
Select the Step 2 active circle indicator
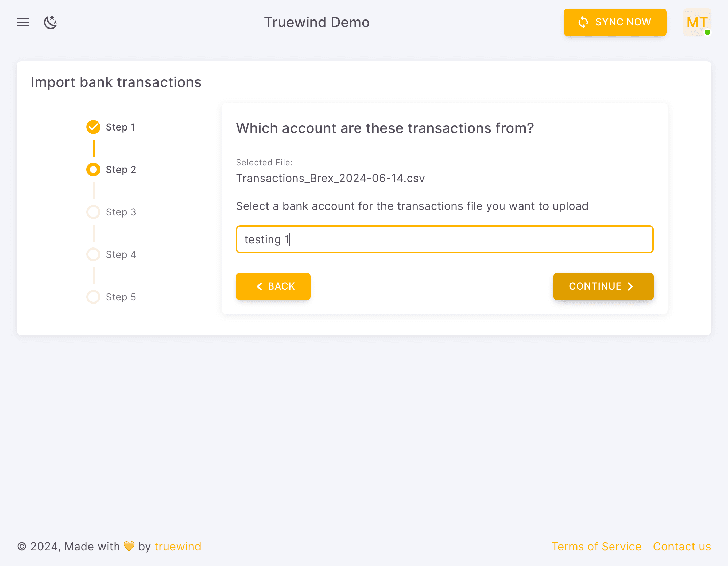click(x=93, y=170)
